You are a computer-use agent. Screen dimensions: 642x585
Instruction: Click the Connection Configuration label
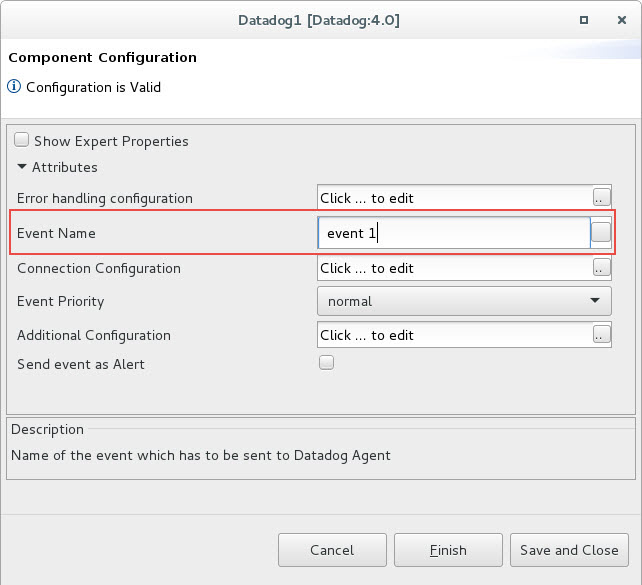click(99, 269)
